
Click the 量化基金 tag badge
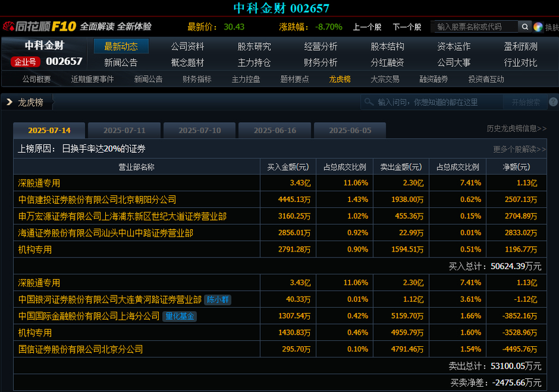(x=180, y=316)
